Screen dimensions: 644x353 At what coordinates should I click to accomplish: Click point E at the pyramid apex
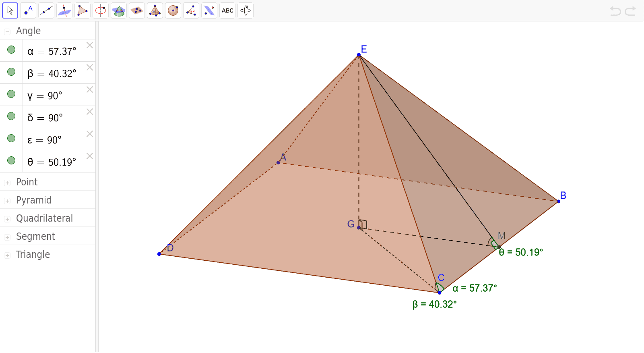(359, 55)
